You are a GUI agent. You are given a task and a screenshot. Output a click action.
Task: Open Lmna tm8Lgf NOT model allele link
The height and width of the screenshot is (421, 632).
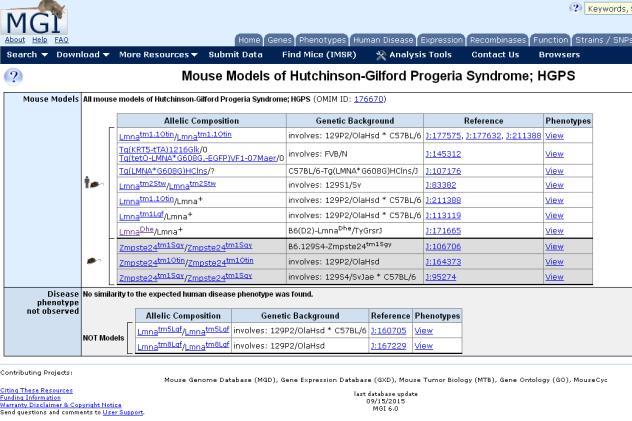(183, 346)
